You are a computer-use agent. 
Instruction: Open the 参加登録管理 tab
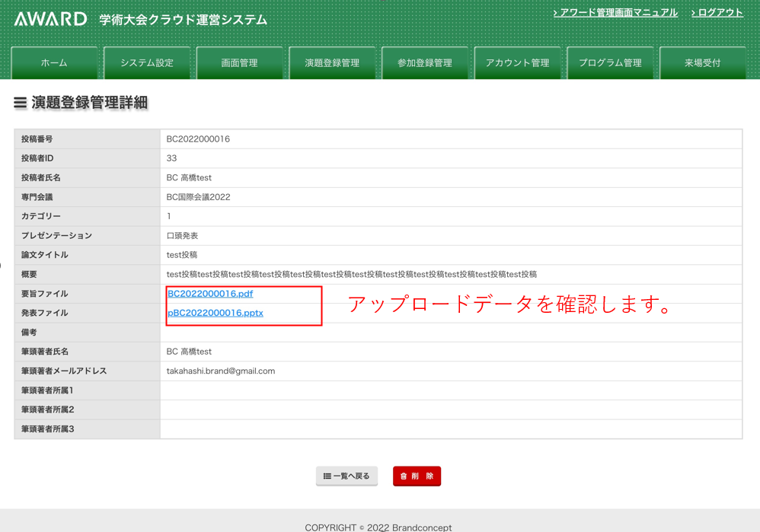coord(425,63)
